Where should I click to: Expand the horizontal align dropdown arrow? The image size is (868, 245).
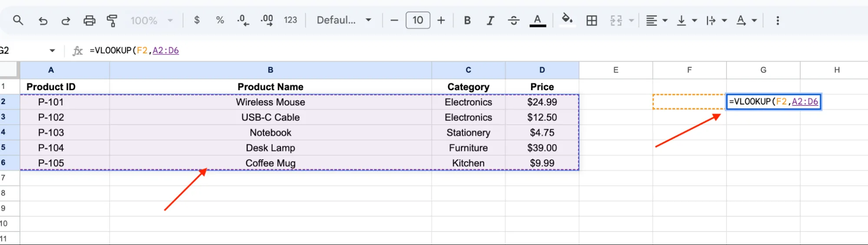(665, 20)
